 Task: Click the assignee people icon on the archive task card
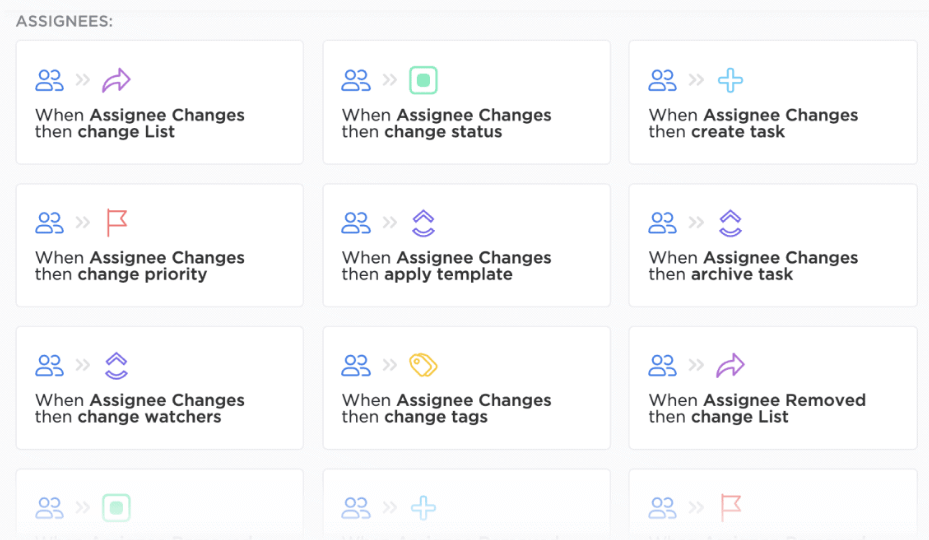click(x=663, y=223)
